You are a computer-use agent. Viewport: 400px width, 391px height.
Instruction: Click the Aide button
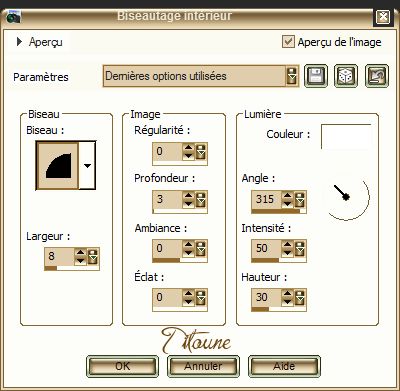(284, 366)
